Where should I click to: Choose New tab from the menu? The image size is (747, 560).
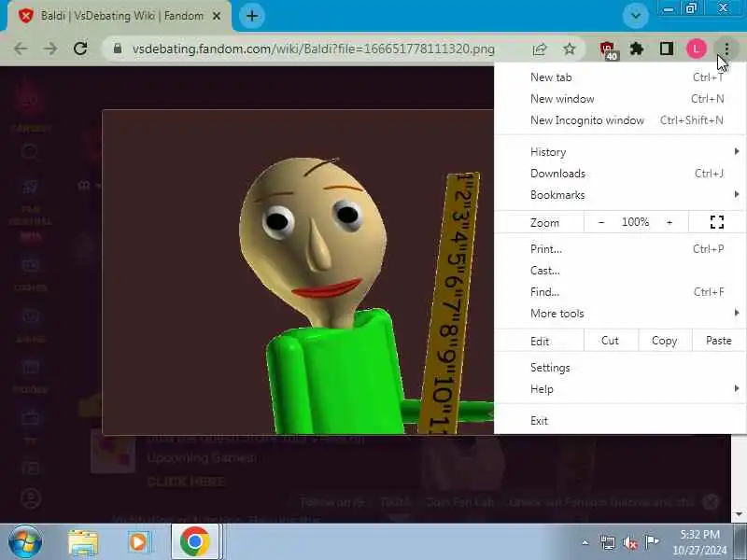tap(620, 77)
